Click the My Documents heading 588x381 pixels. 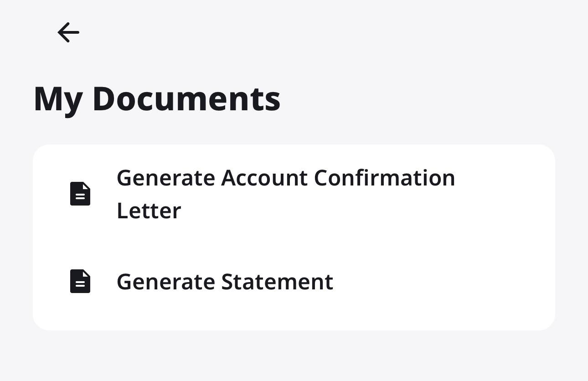pos(157,98)
